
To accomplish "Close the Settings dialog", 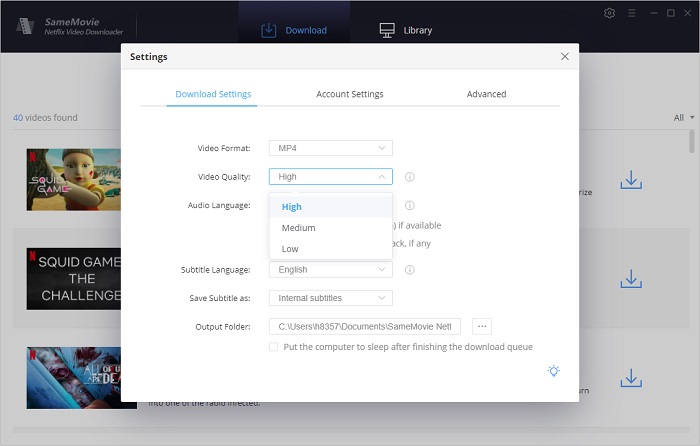I will [x=564, y=57].
